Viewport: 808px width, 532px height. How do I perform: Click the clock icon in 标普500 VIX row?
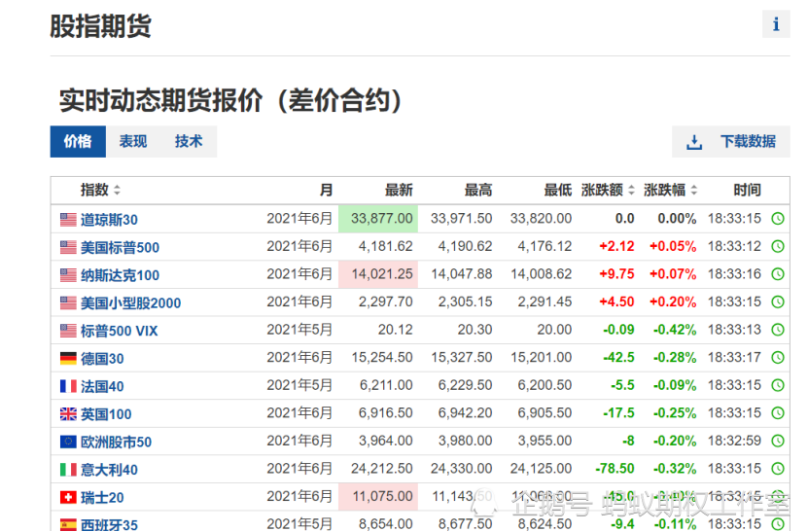coord(778,330)
